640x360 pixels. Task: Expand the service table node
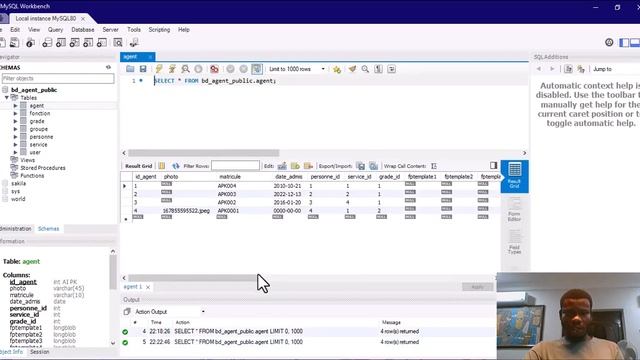pyautogui.click(x=16, y=144)
